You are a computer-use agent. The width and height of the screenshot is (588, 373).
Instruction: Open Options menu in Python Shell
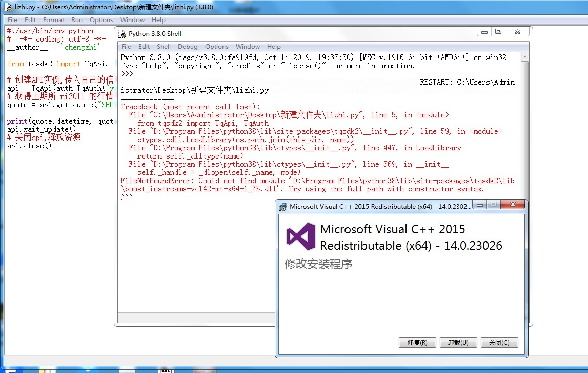(x=216, y=47)
